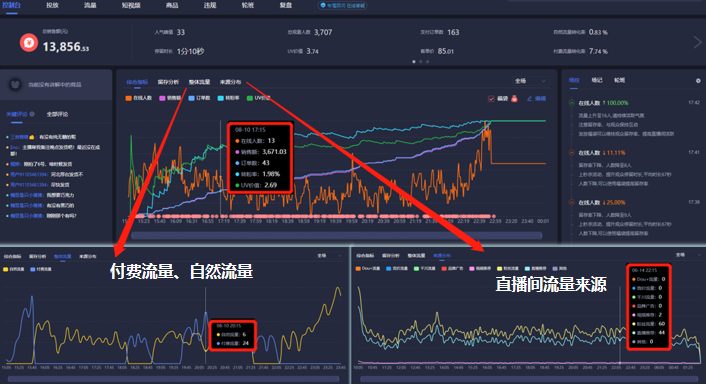
Task: Show the 关键评论 comments tab
Action: (17, 114)
